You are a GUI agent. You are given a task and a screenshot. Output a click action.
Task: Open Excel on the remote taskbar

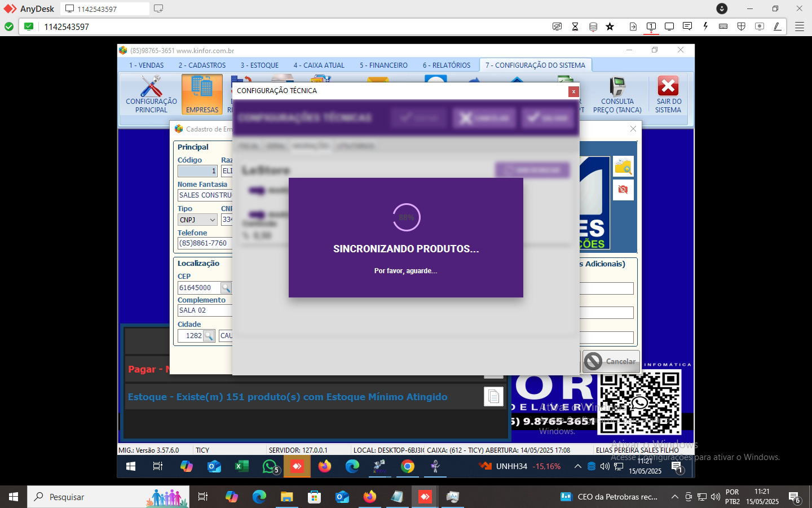(x=241, y=466)
